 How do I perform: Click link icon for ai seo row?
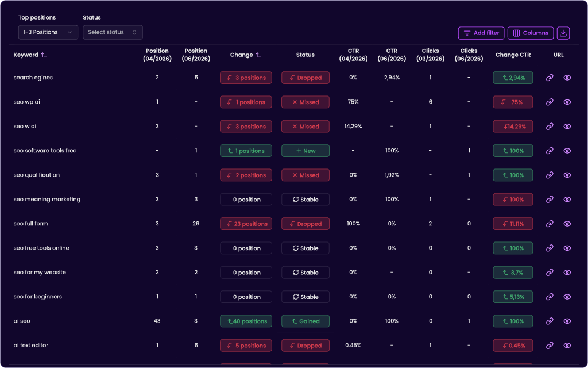pyautogui.click(x=550, y=321)
